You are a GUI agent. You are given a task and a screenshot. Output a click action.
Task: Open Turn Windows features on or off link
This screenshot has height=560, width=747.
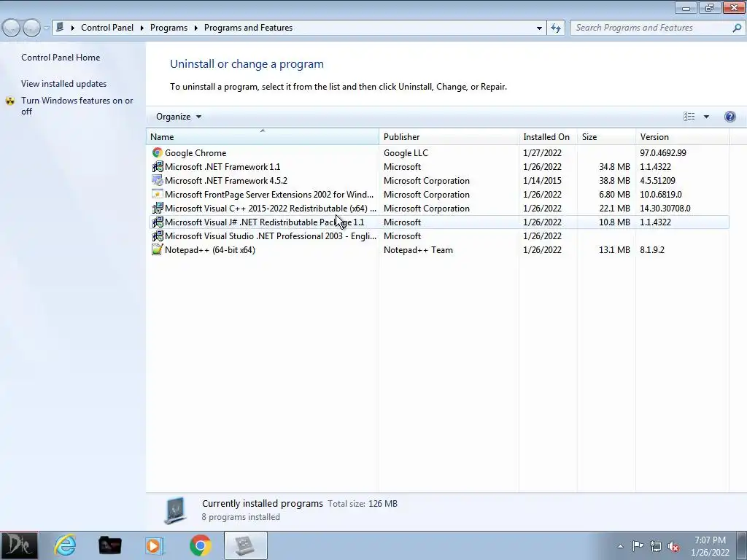[77, 106]
